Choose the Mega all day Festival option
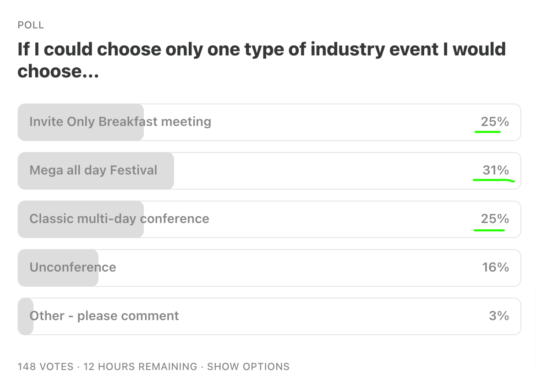 point(269,170)
